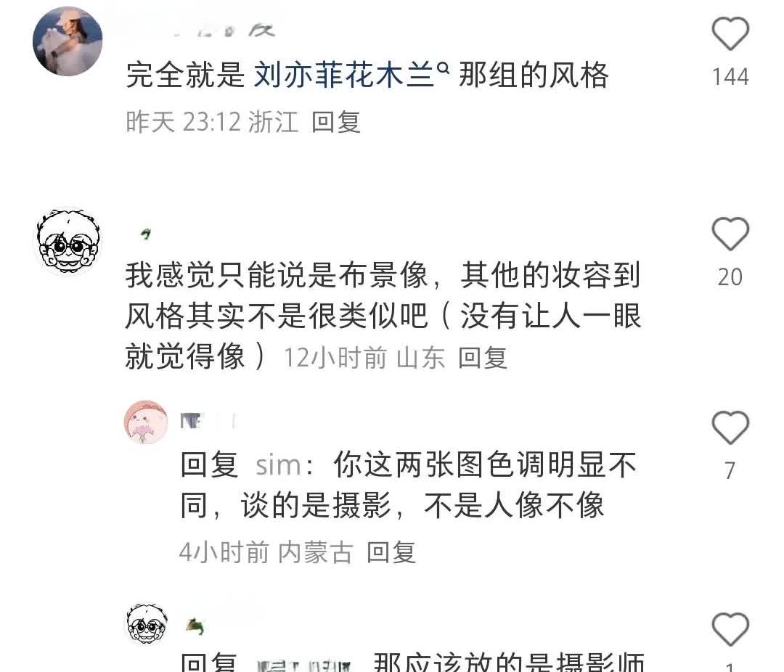Reply to the 12小时前 山东 comment

tap(483, 358)
